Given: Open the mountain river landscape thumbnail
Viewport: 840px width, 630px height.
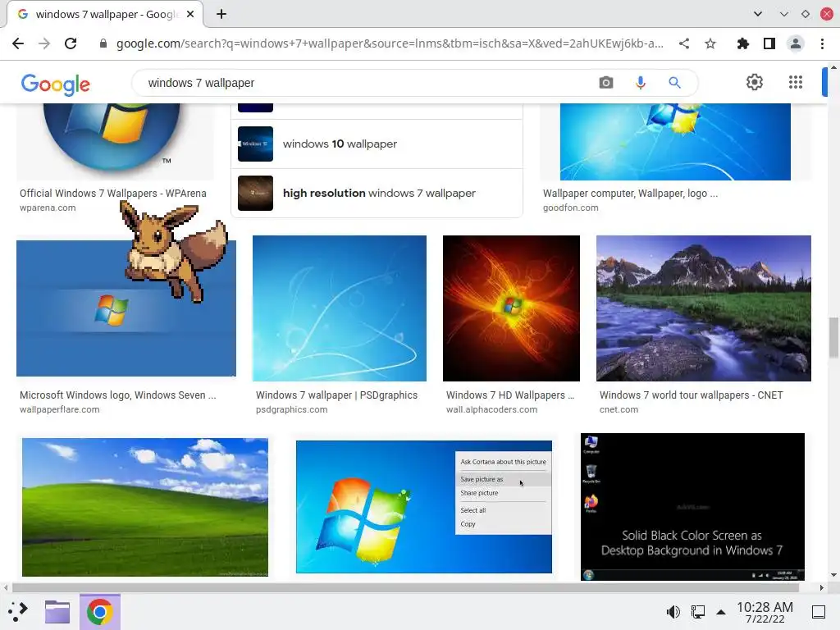Looking at the screenshot, I should 703,308.
